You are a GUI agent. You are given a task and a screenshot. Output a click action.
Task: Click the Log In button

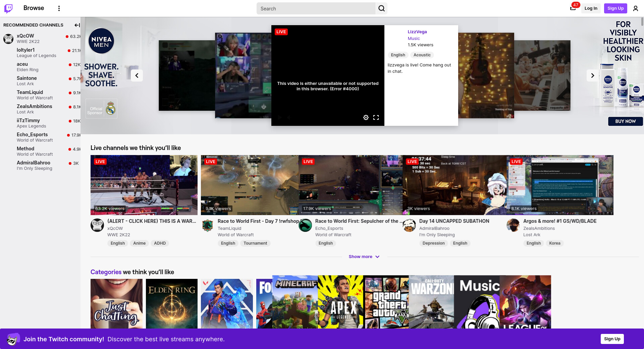591,8
